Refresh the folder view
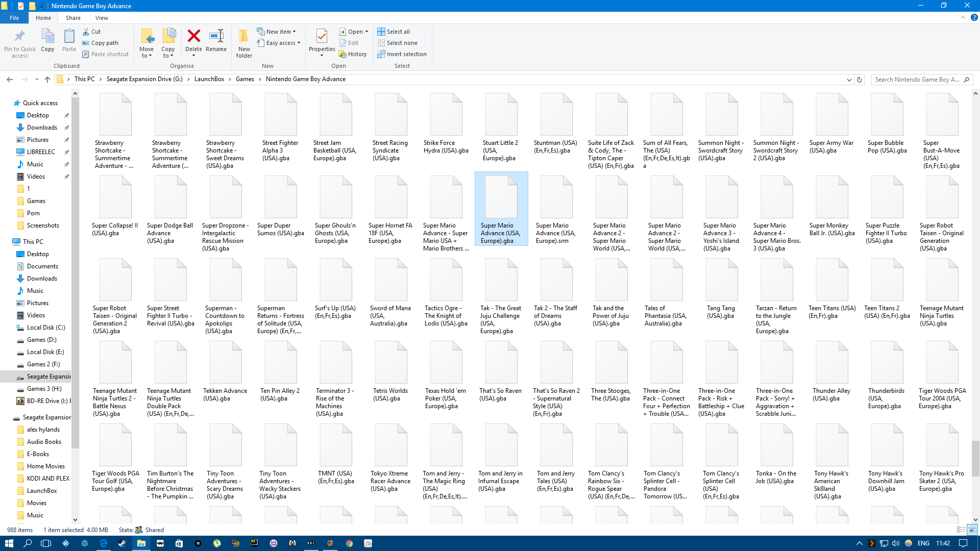980x551 pixels. click(x=860, y=80)
